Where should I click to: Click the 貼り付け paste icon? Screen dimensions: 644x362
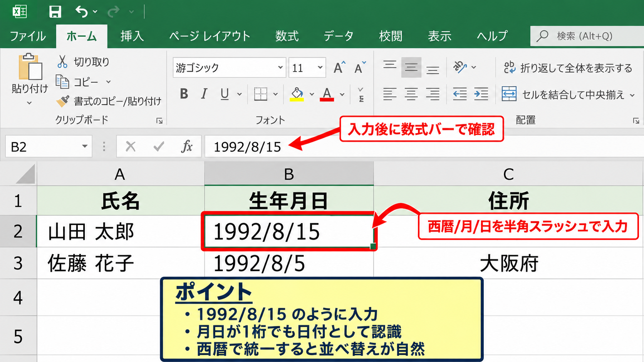[30, 67]
